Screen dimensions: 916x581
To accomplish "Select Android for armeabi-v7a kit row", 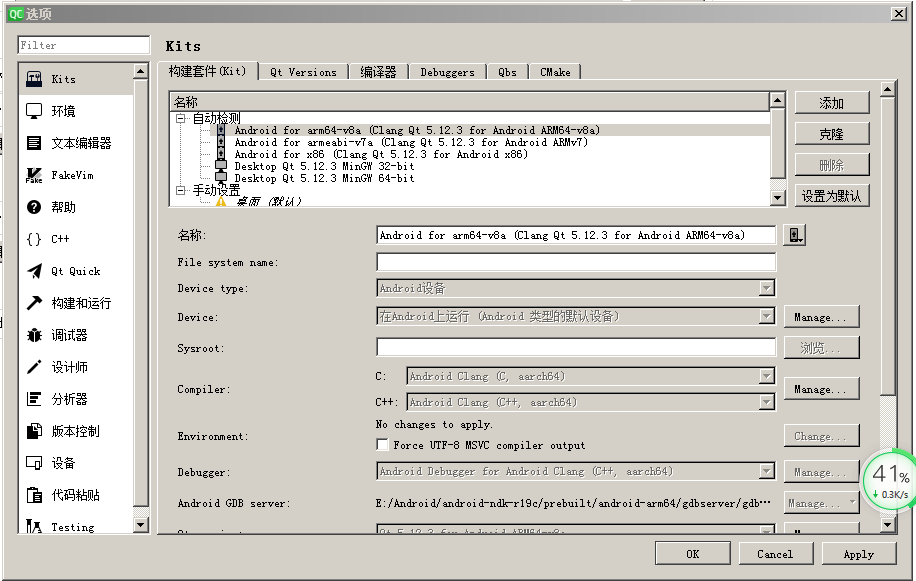I will [411, 142].
